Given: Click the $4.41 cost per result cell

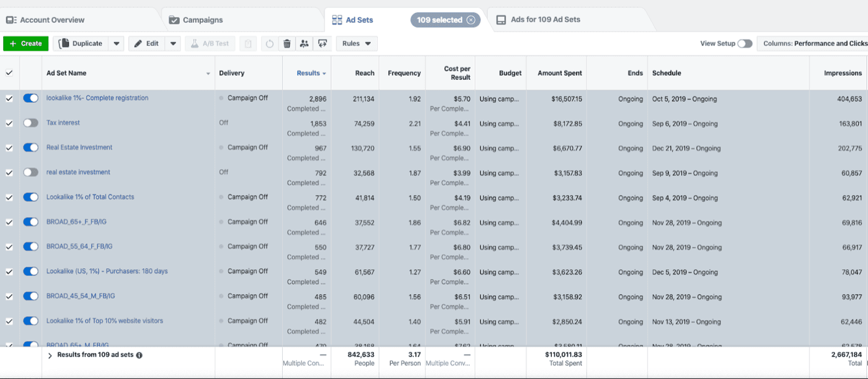Looking at the screenshot, I should point(463,124).
